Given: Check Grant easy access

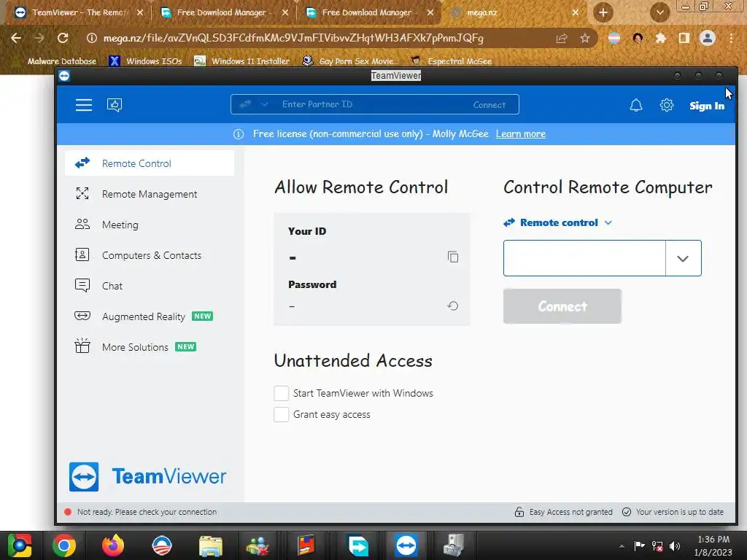Looking at the screenshot, I should tap(281, 414).
